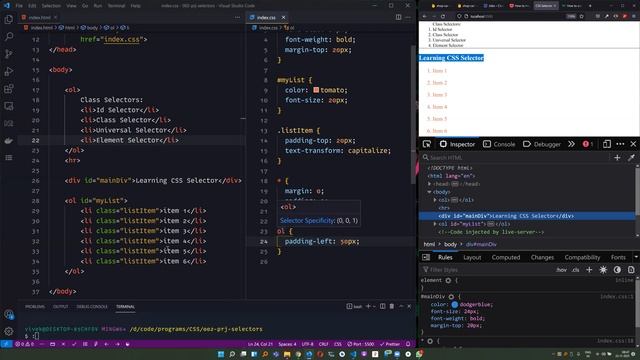
Task: Switch to the Console devtools tab
Action: click(499, 144)
